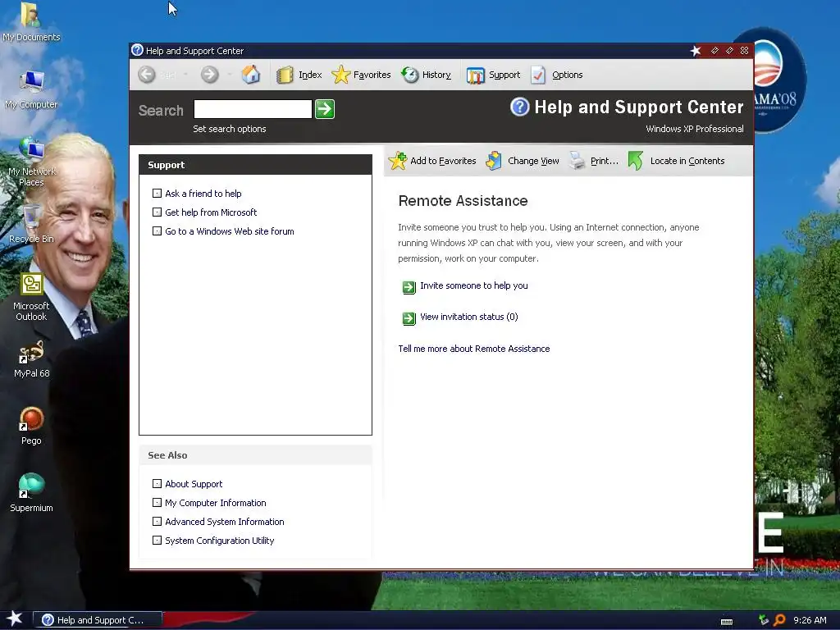Image resolution: width=840 pixels, height=630 pixels.
Task: Open the Forward history dropdown arrow
Action: (230, 75)
